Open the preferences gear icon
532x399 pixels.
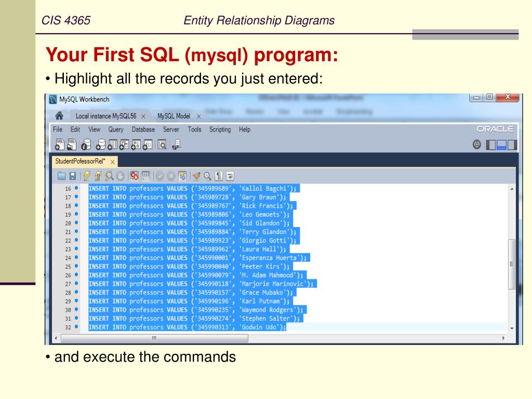coord(477,144)
